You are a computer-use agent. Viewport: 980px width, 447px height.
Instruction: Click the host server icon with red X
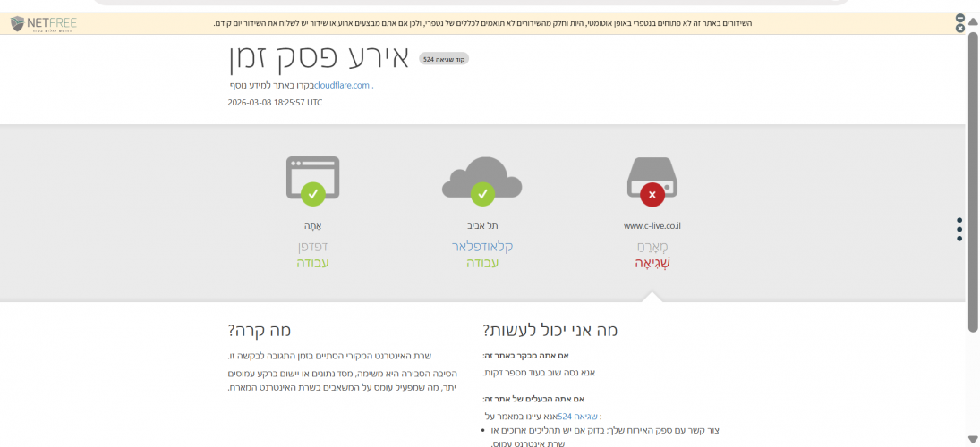click(x=652, y=181)
